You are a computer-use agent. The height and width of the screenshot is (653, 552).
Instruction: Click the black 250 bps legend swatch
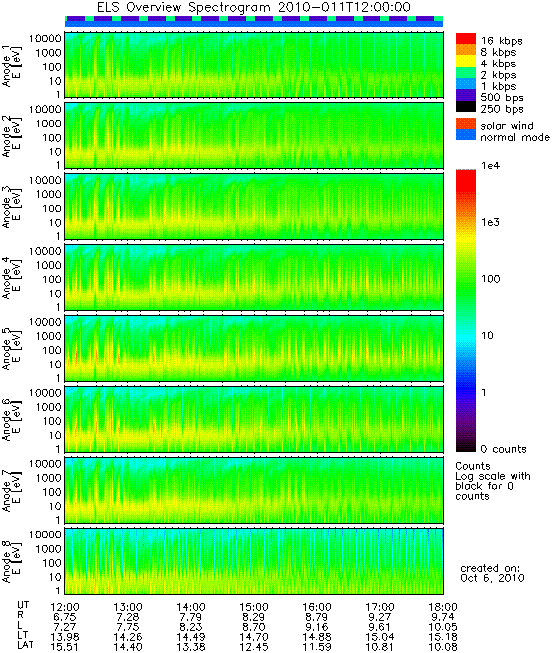pyautogui.click(x=466, y=107)
